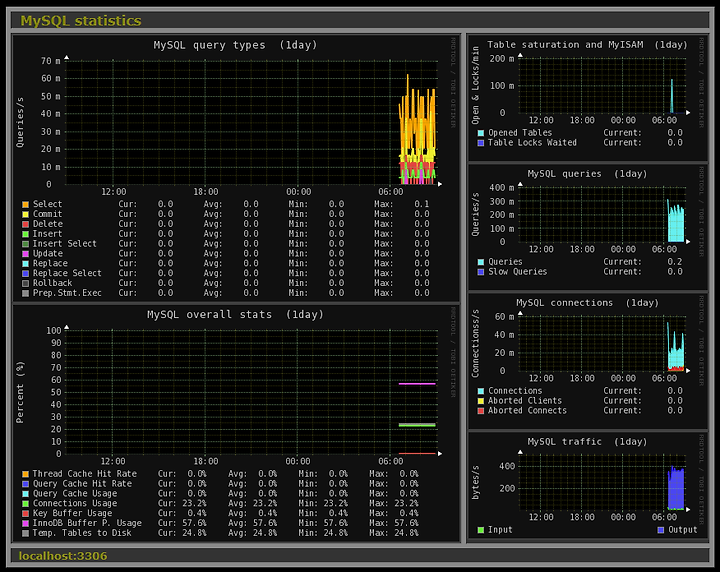Click the Select Max value 0.1

[422, 204]
